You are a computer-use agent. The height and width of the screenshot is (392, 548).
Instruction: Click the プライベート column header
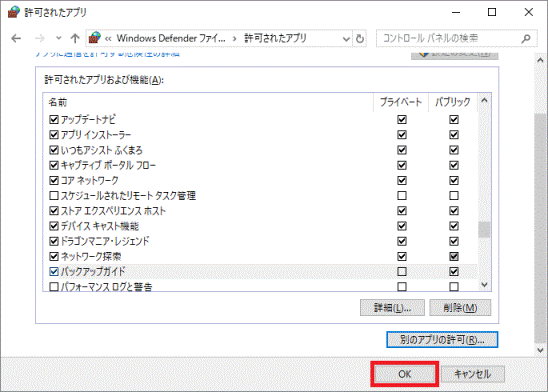(401, 102)
